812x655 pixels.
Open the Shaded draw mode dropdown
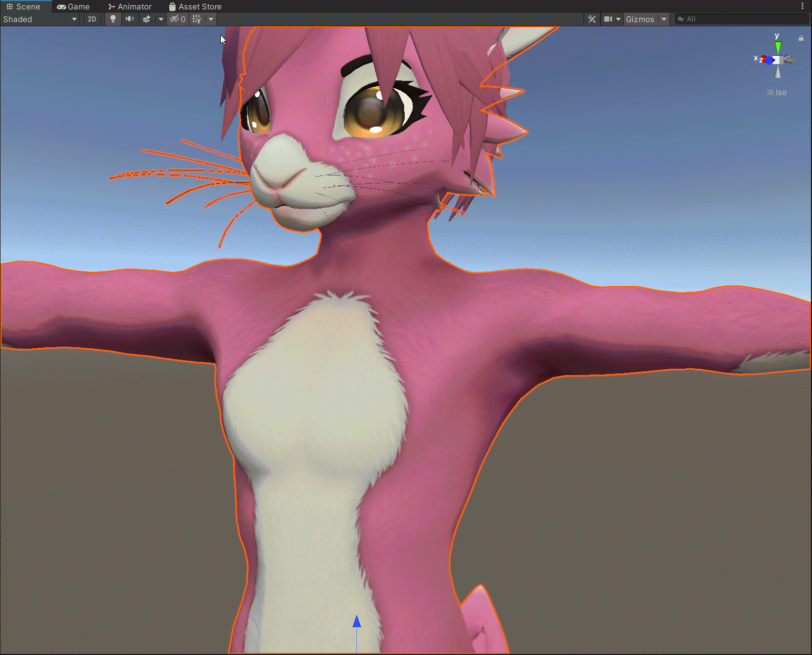click(40, 19)
